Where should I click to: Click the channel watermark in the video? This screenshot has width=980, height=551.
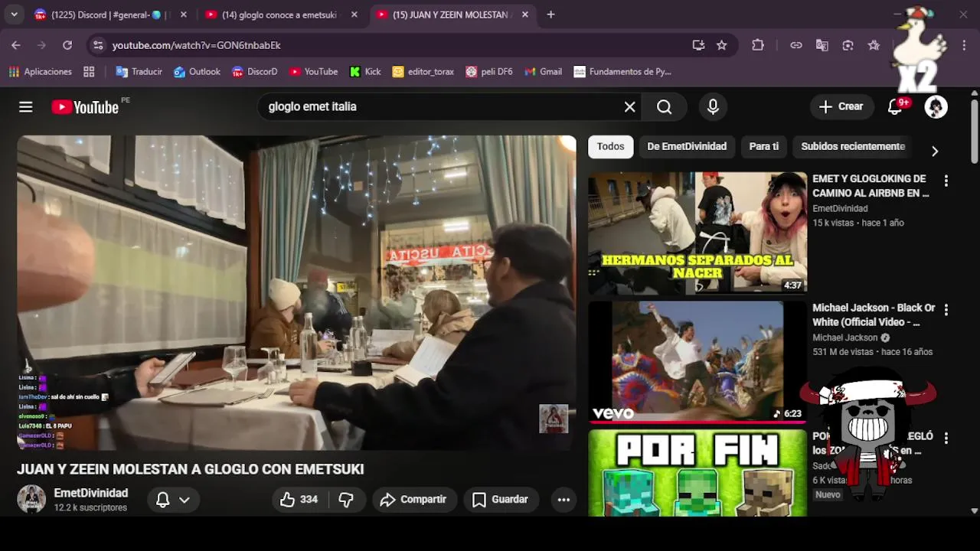554,419
